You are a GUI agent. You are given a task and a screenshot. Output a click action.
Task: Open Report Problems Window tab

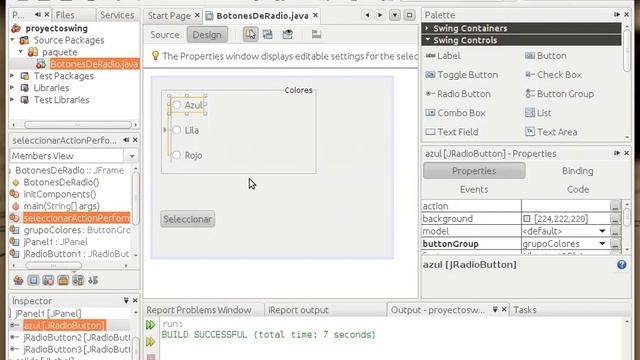[x=199, y=310]
